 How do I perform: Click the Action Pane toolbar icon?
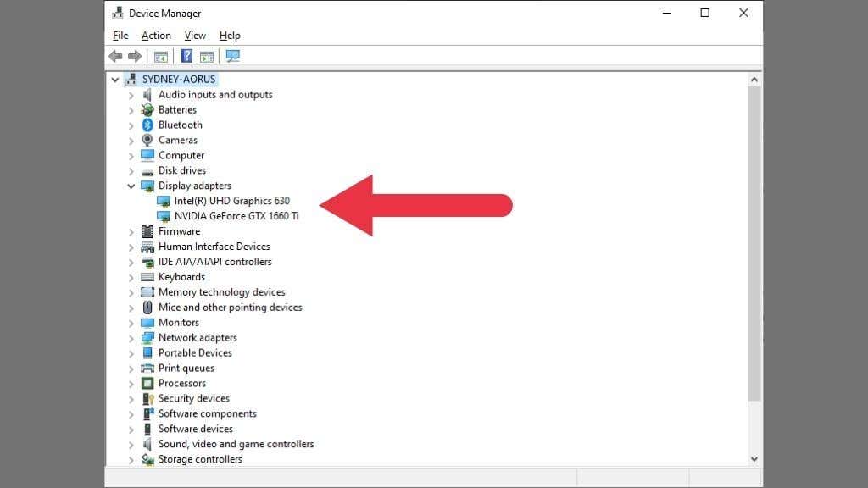207,57
